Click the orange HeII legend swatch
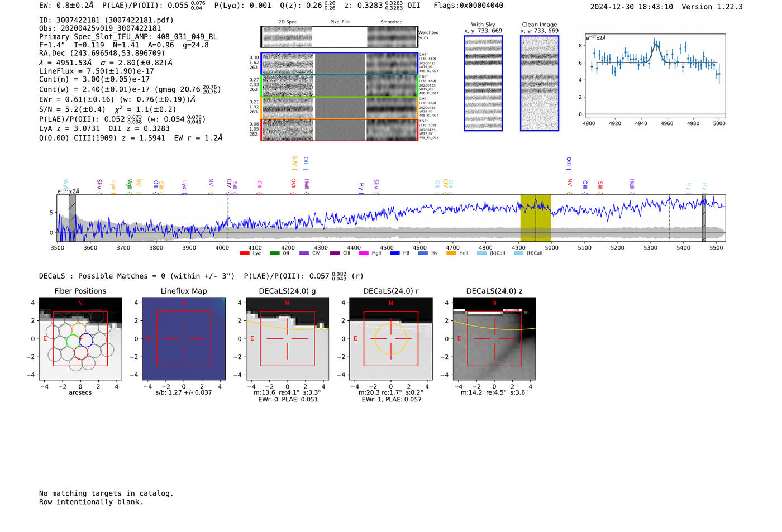782x532 pixels. pyautogui.click(x=451, y=253)
